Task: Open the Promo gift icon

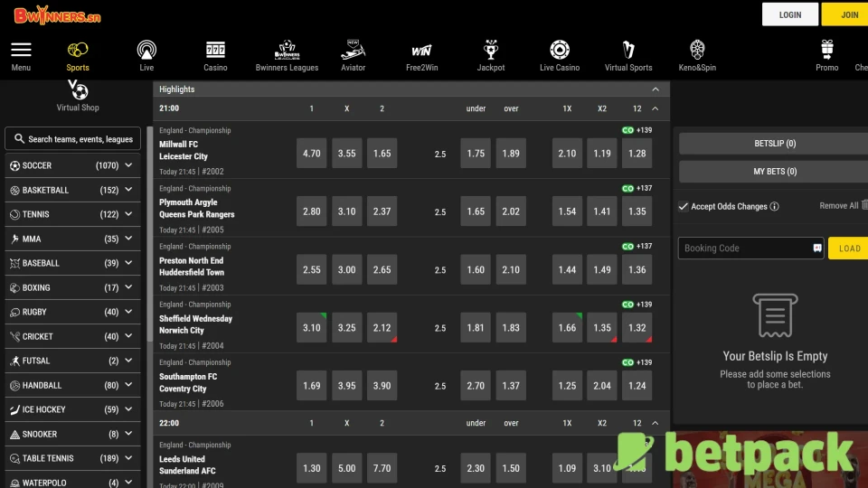Action: coord(826,50)
